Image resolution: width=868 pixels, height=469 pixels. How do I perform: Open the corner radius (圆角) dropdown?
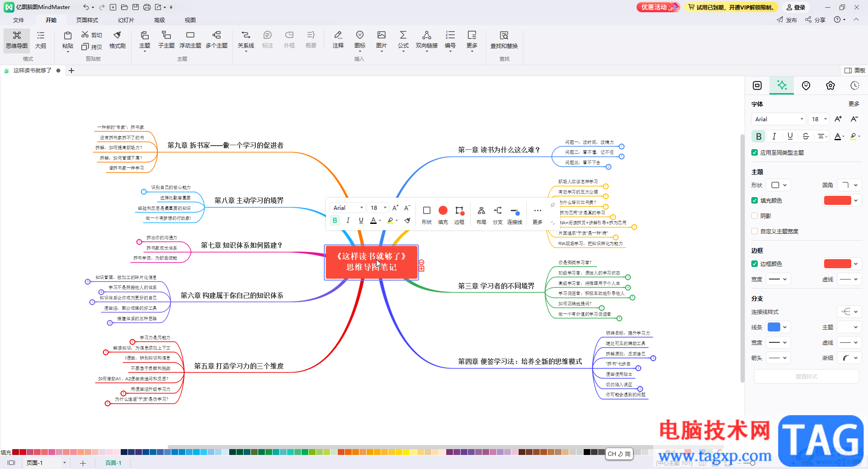click(849, 185)
